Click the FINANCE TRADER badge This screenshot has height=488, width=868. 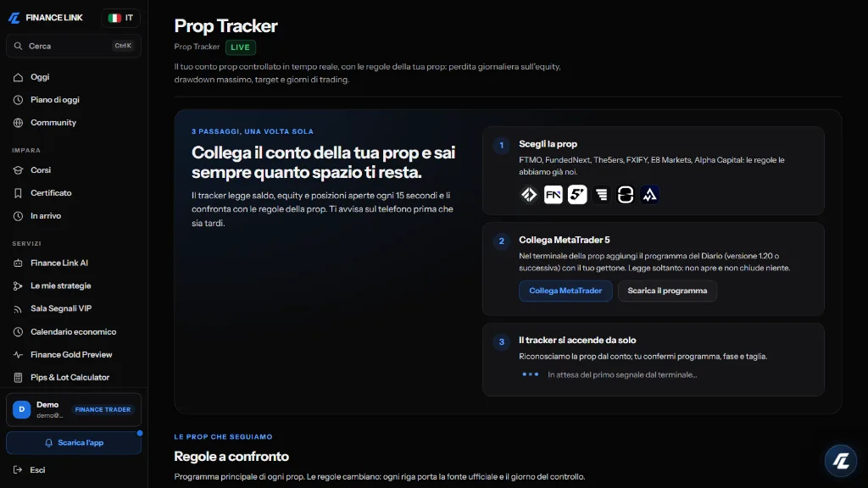coord(103,409)
